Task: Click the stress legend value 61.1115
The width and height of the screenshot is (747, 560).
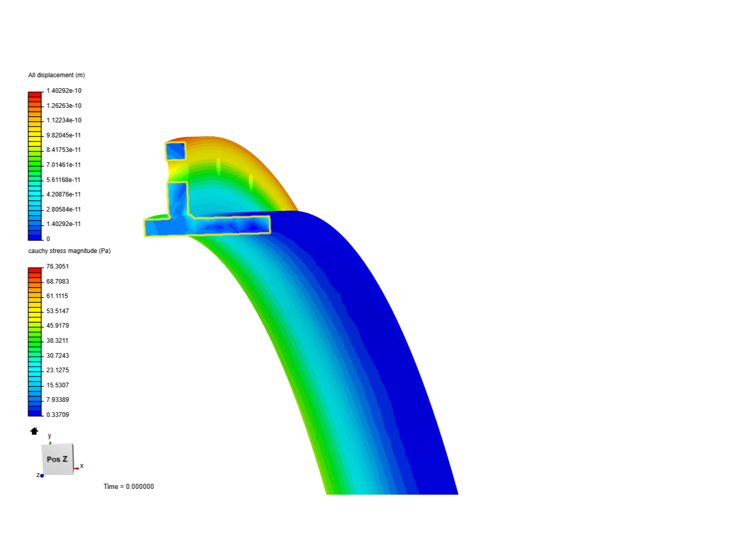Action: (57, 296)
